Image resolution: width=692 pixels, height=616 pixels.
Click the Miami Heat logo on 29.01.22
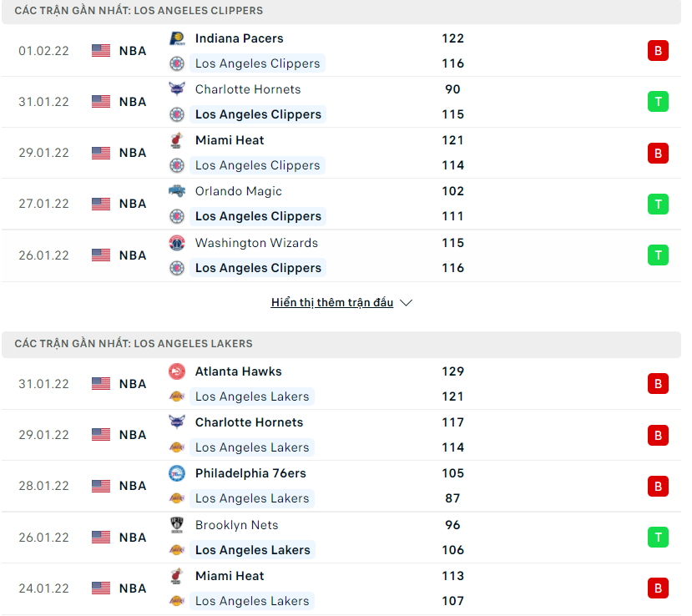point(177,140)
